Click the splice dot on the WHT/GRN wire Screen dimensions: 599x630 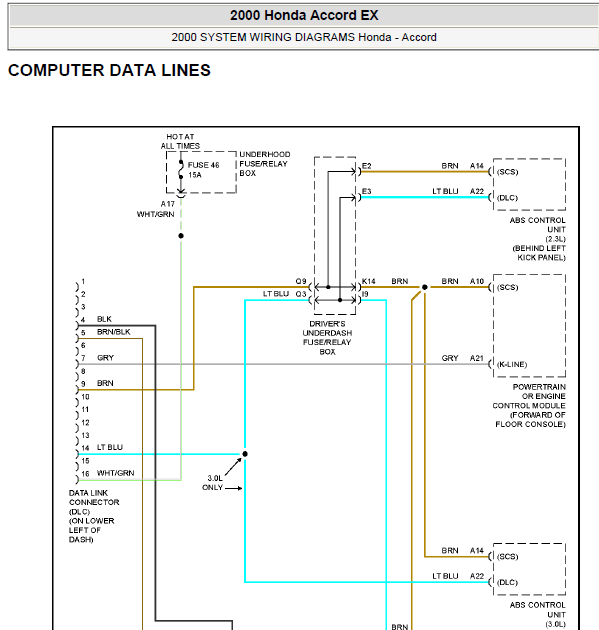point(181,236)
